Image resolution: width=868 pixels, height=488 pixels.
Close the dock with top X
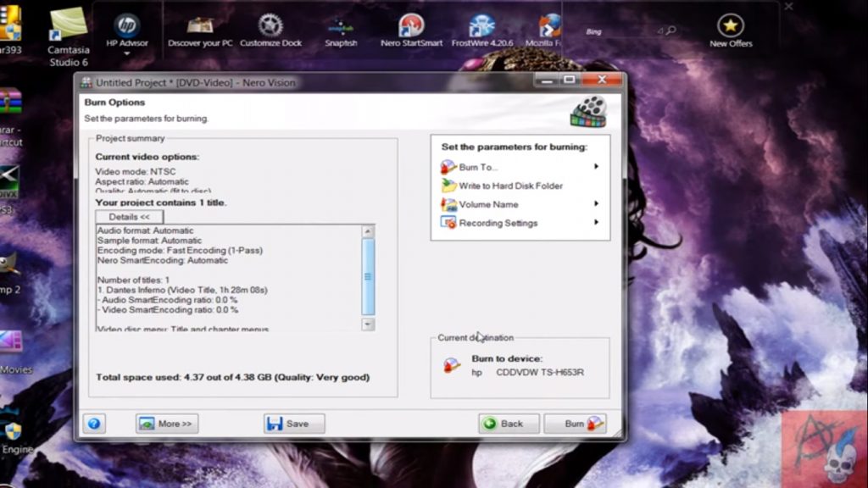(x=788, y=7)
